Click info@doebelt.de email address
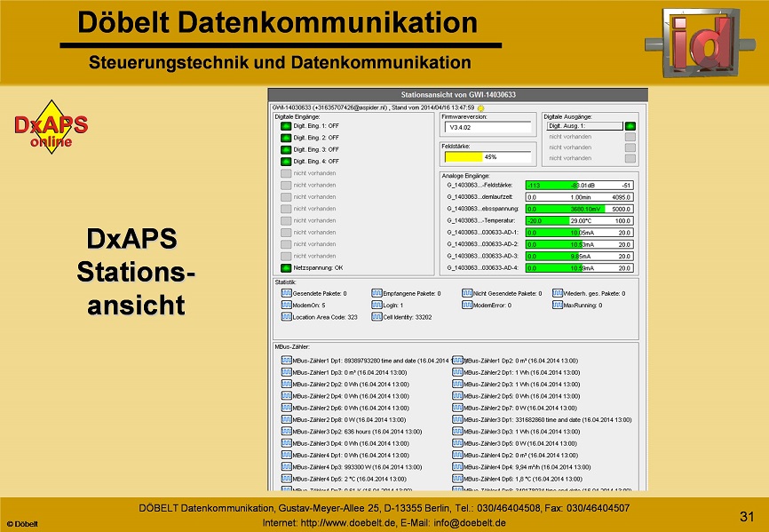The image size is (769, 532). pyautogui.click(x=470, y=523)
